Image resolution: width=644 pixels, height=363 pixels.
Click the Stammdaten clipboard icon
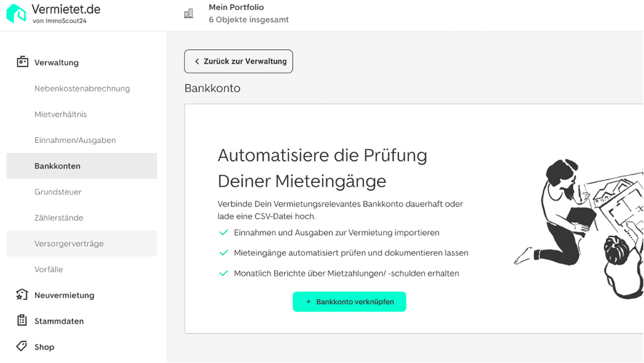coord(21,320)
